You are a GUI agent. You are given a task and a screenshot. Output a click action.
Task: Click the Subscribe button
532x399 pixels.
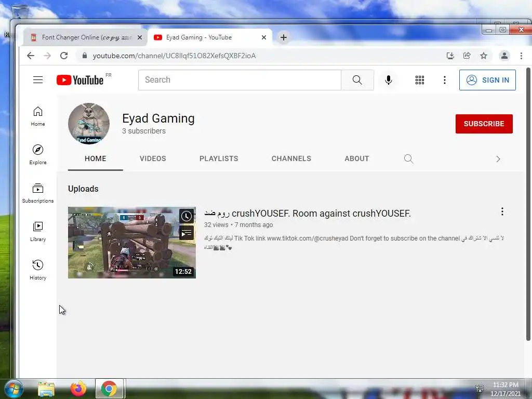(x=484, y=124)
